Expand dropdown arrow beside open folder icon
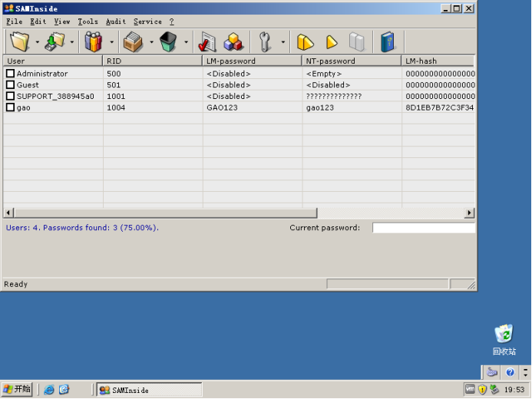Image resolution: width=532 pixels, height=399 pixels. 37,42
